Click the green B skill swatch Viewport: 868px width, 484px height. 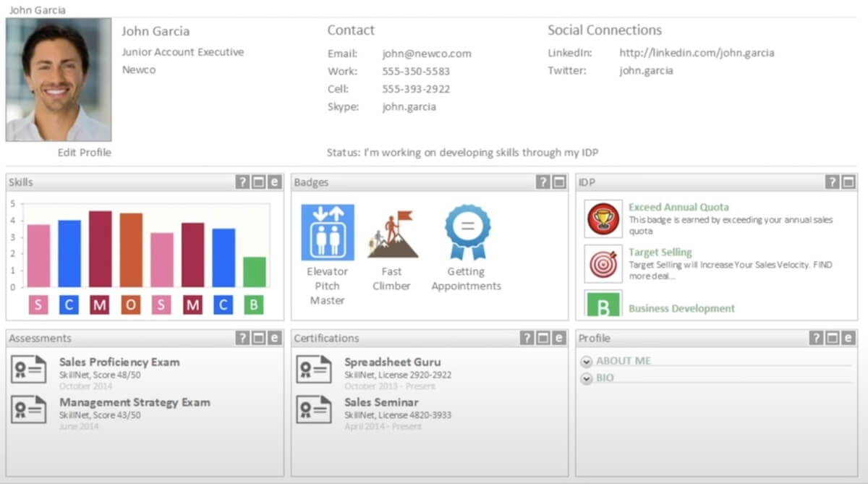(254, 305)
